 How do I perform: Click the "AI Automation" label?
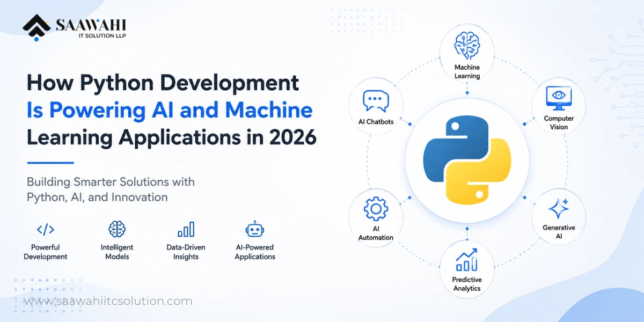(x=376, y=233)
